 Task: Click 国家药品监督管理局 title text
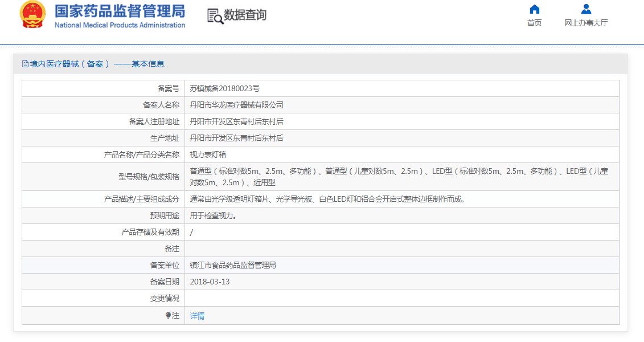(x=120, y=11)
